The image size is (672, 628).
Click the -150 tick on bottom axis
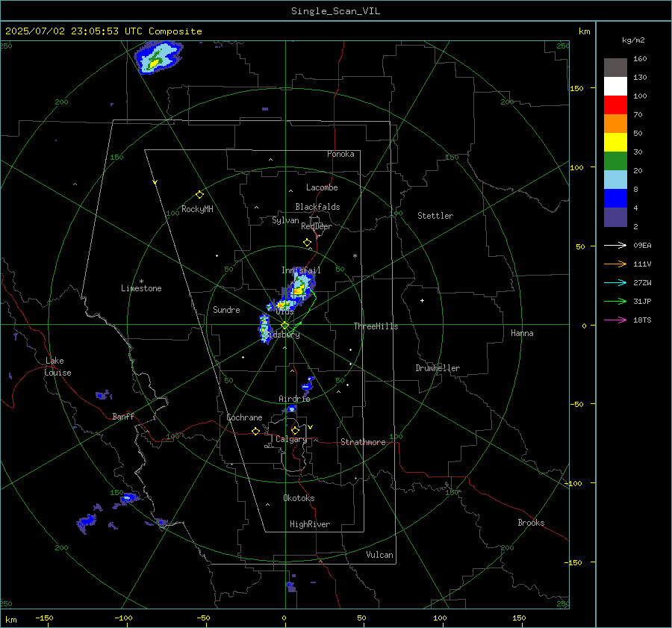pos(44,618)
